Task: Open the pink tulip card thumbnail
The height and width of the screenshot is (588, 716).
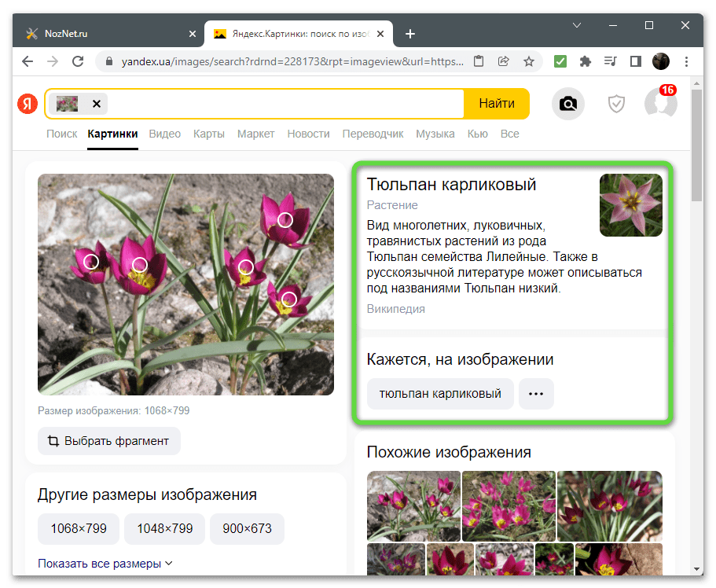Action: [x=630, y=205]
